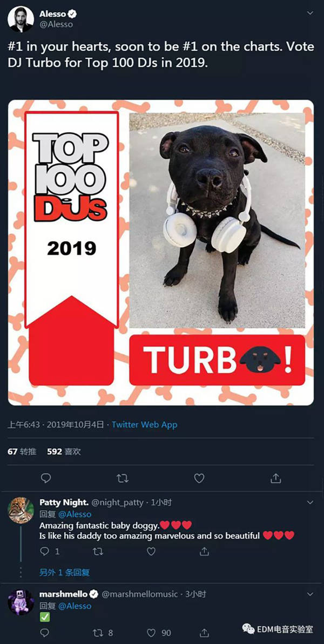Like marshmello's reply with 90 likes
Screen dimensions: 324x644
tap(160, 633)
